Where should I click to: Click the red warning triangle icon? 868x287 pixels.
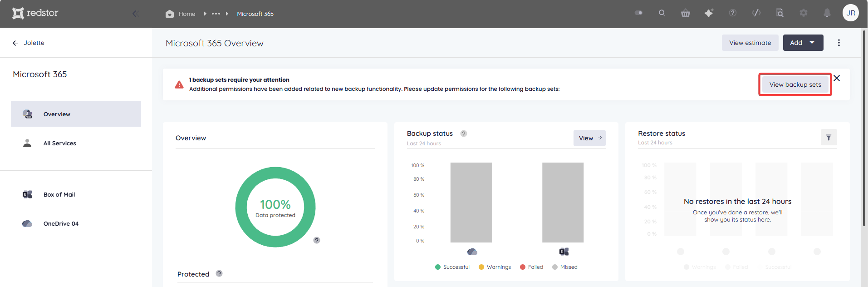click(x=179, y=84)
